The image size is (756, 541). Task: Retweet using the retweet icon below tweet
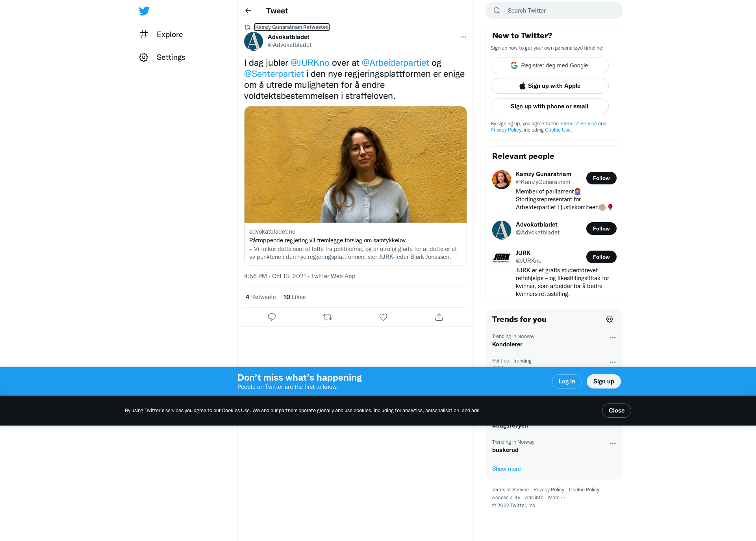pyautogui.click(x=328, y=317)
